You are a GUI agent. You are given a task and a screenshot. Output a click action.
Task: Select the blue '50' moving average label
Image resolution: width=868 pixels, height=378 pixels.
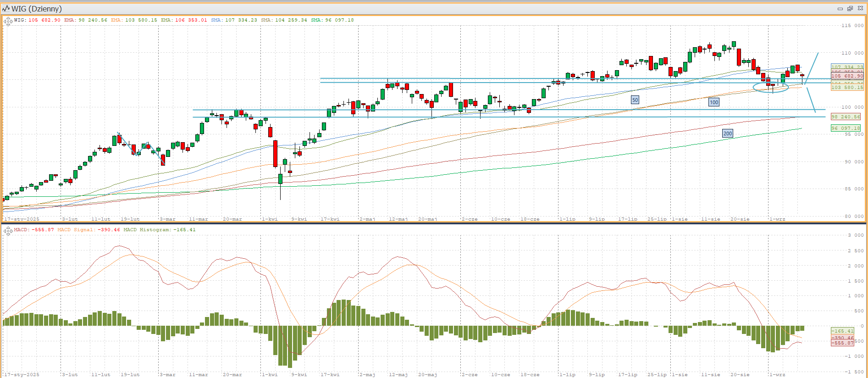point(635,100)
